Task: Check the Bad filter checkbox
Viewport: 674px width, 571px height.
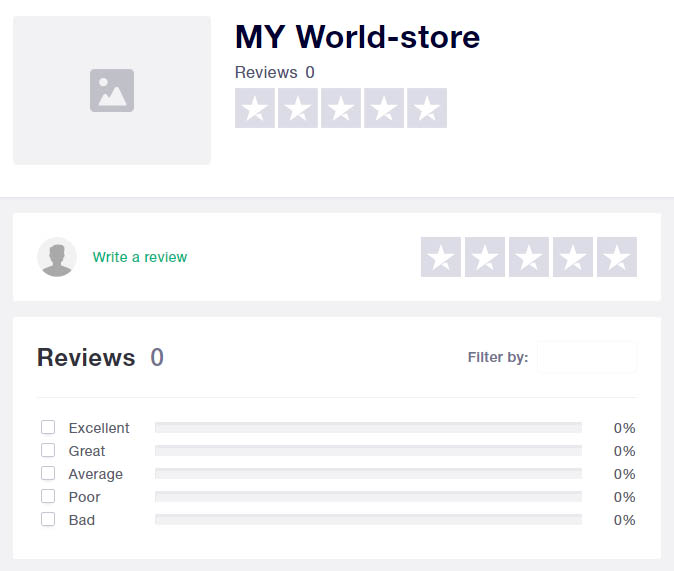Action: 48,519
